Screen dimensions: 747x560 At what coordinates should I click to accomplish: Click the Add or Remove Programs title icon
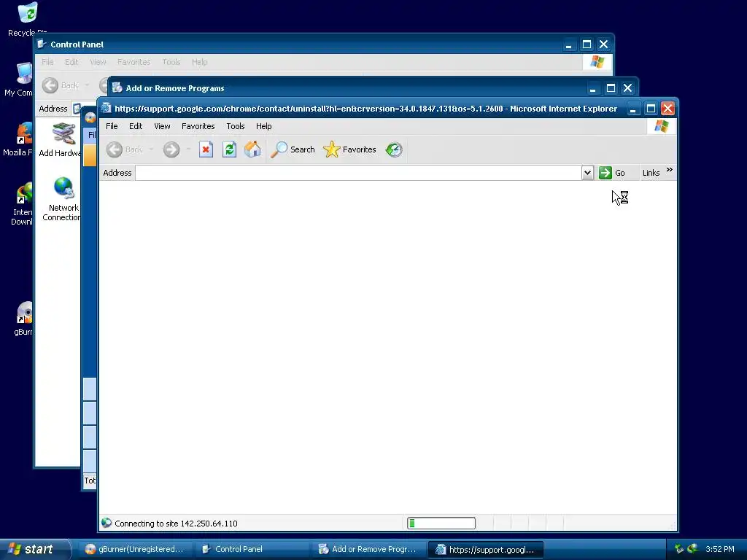pos(117,87)
